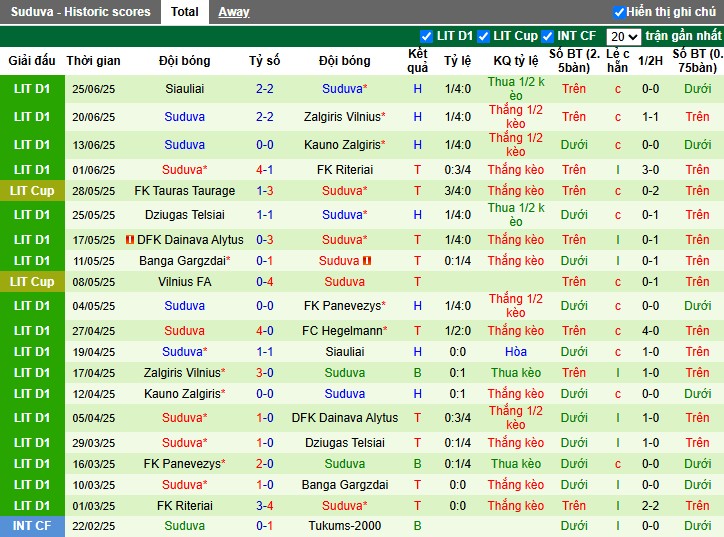Click red card icon beside Suduva 11/05/25

[367, 261]
